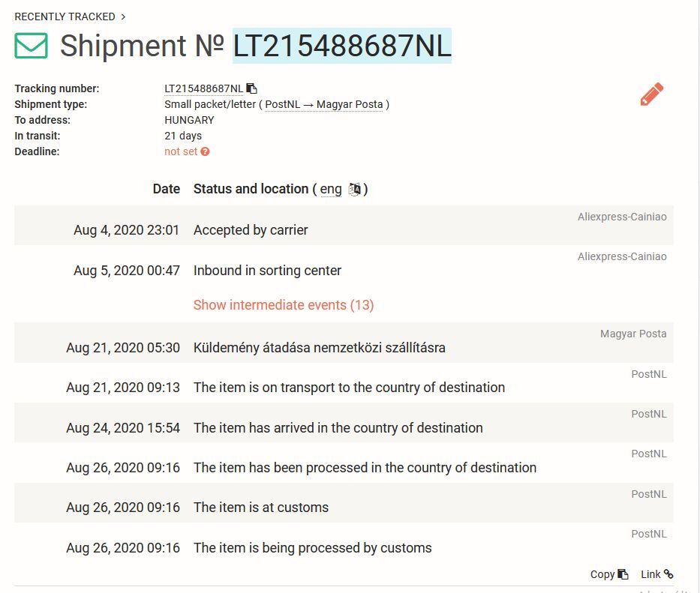
Task: Click the translate icon next to eng
Action: tap(354, 189)
